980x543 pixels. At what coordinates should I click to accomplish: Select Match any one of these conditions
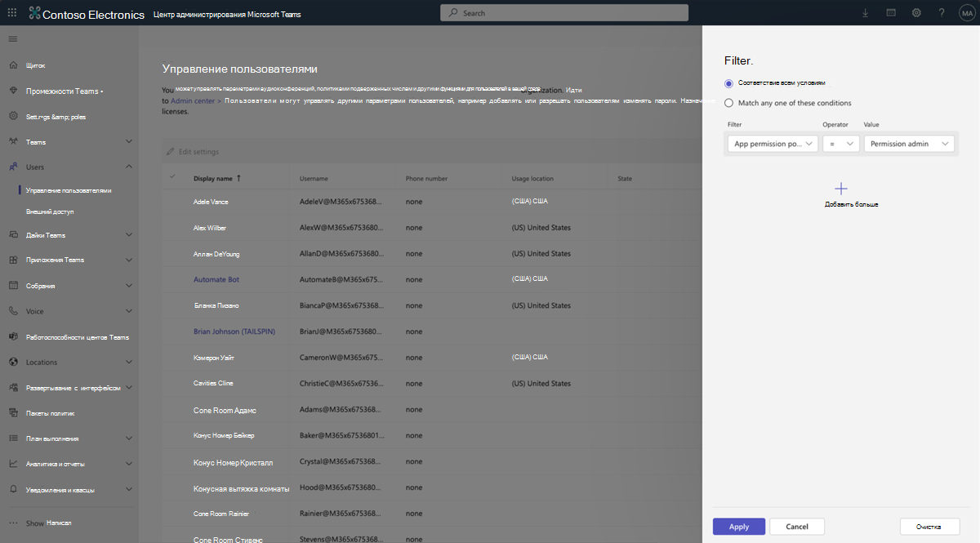(x=729, y=103)
